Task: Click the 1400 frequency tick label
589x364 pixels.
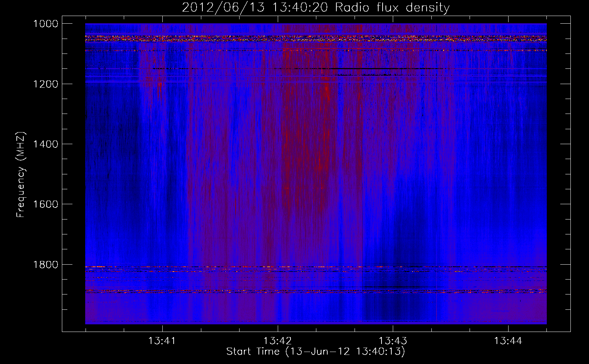Action: tap(46, 144)
